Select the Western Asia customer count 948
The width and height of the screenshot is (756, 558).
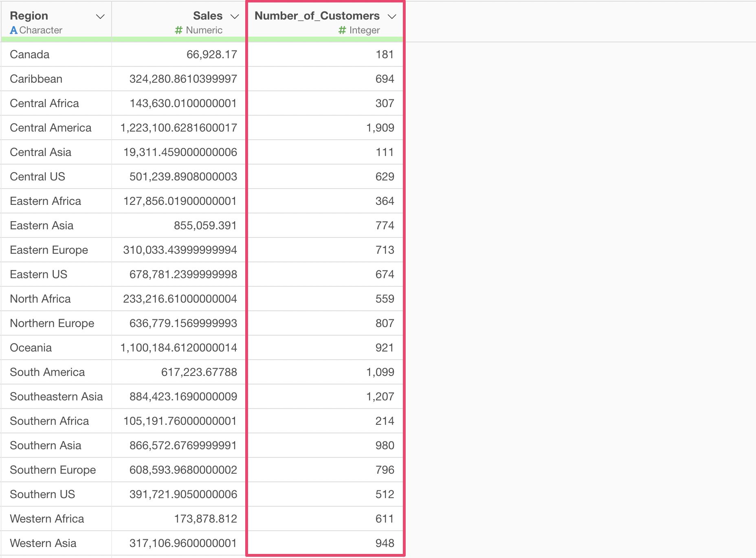(x=385, y=543)
